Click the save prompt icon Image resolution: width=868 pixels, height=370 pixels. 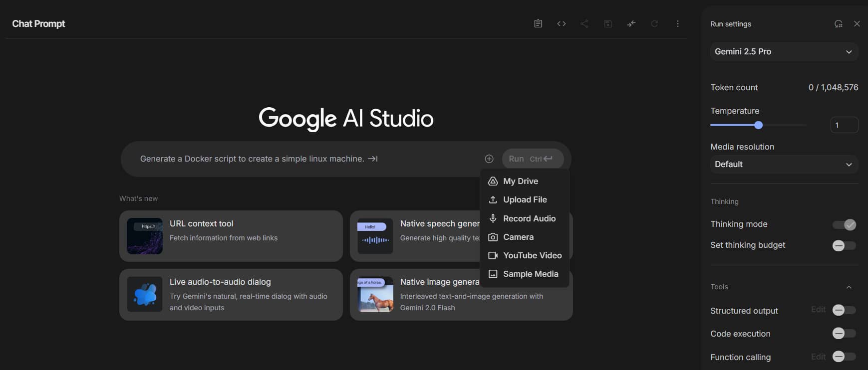(x=608, y=23)
